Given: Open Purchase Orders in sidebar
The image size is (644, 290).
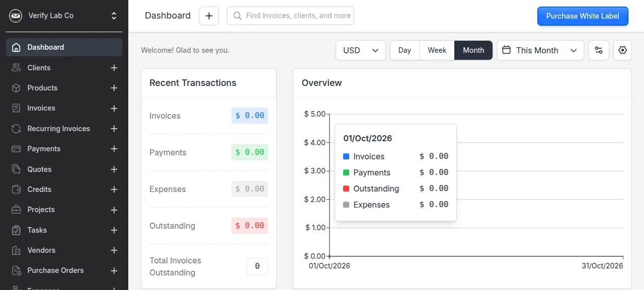Looking at the screenshot, I should point(55,270).
